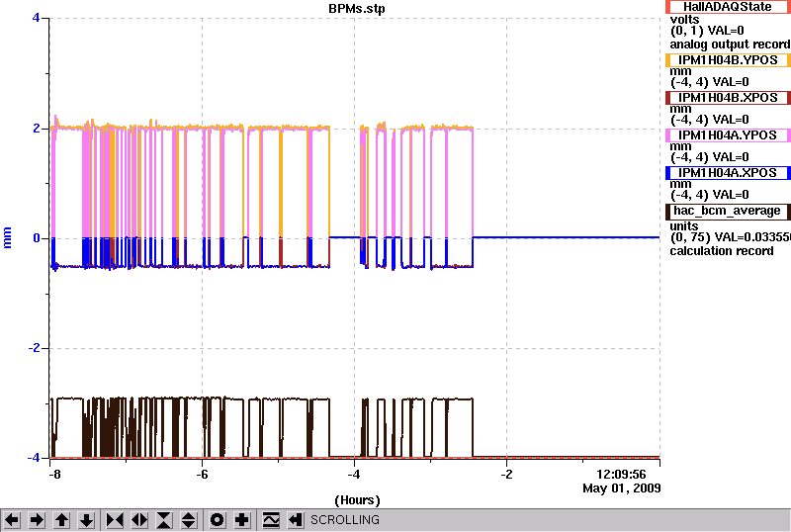791x532 pixels.
Task: Click the plus sign toolbar icon
Action: point(242,520)
